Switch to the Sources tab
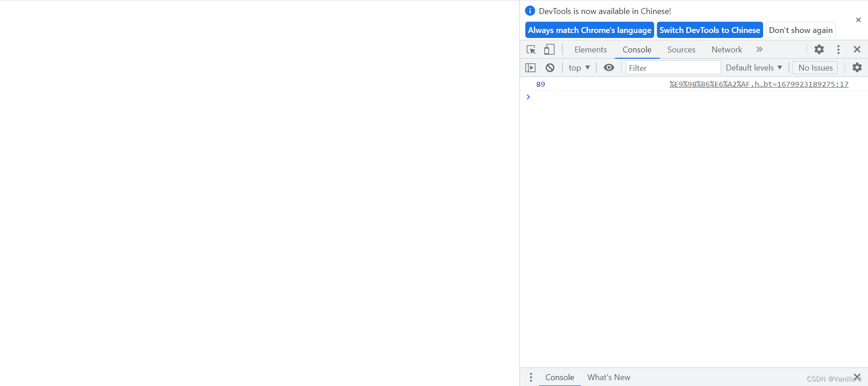Viewport: 868px width, 386px height. (681, 50)
